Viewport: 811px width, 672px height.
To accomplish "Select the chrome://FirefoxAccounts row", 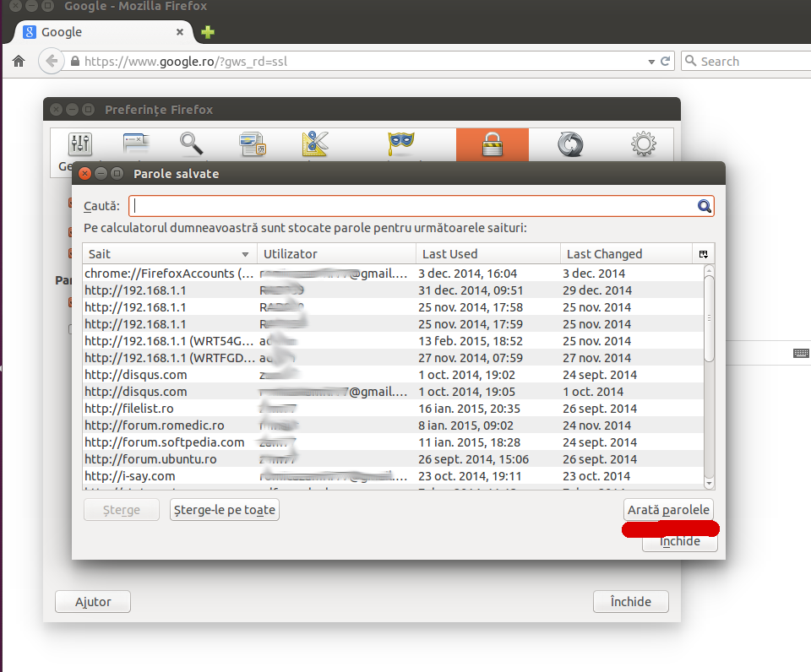I will pyautogui.click(x=393, y=274).
